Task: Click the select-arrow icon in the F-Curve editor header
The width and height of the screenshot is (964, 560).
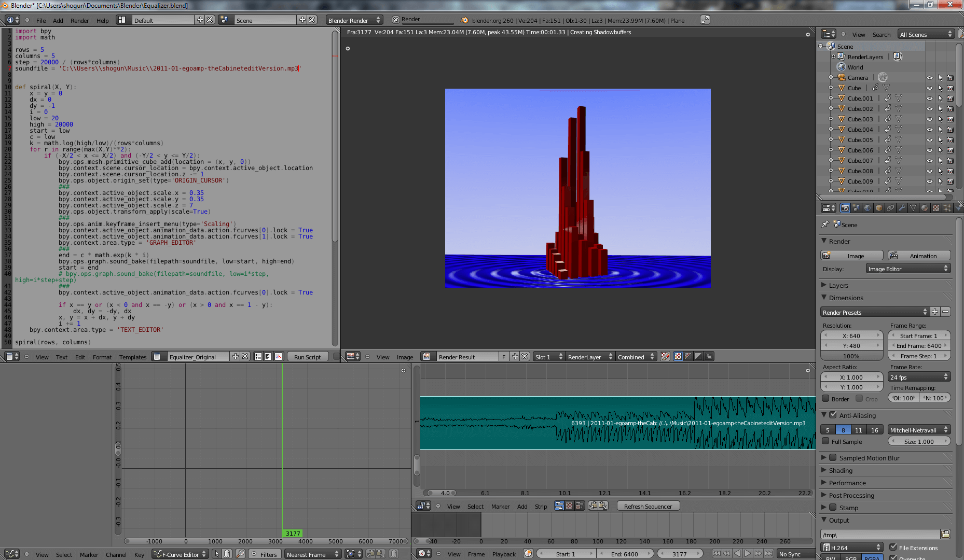Action: coord(217,554)
